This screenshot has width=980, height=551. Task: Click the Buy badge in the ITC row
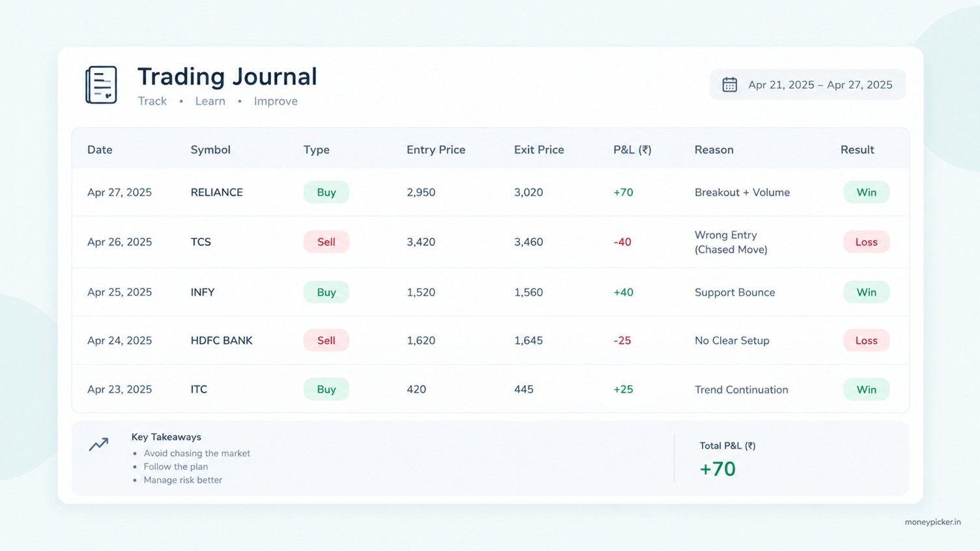click(x=326, y=389)
